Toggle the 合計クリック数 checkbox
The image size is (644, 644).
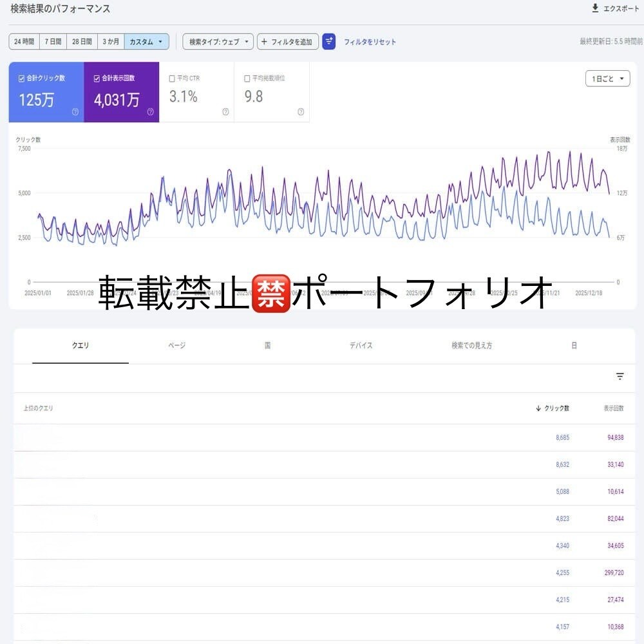(21, 79)
